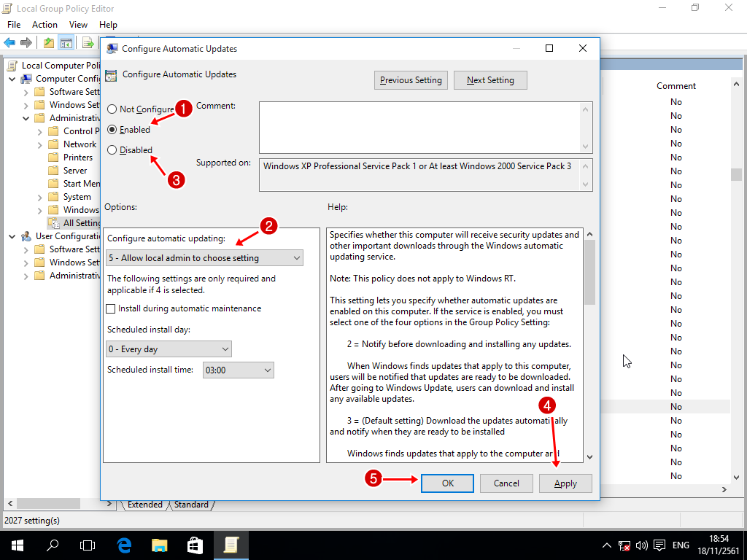Open the File menu
Screen dimensions: 747x560
click(14, 25)
